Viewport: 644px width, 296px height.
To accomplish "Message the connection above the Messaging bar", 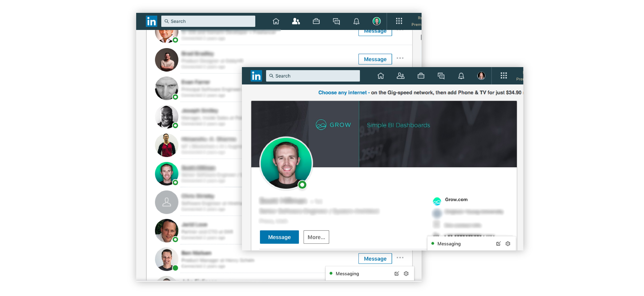I will (x=375, y=258).
